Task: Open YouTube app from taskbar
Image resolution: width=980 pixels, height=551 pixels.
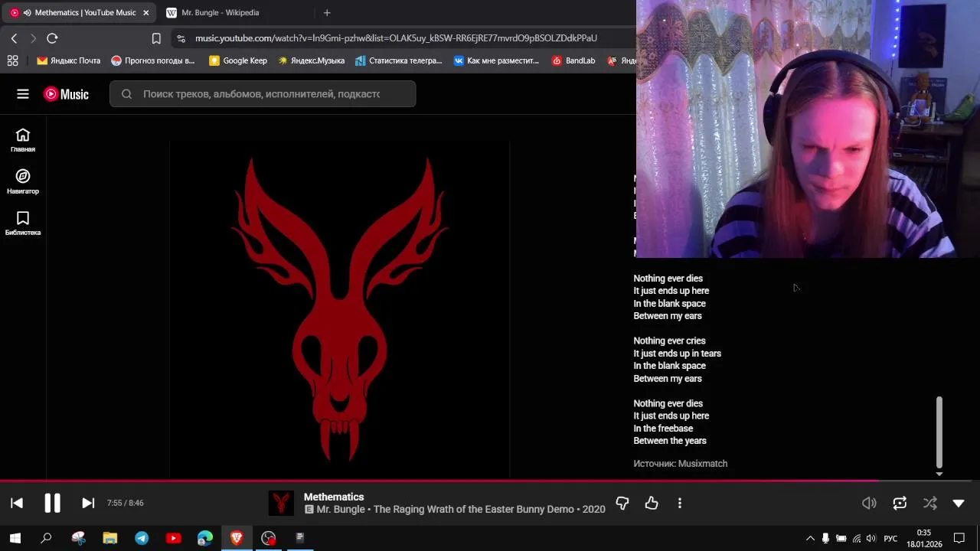Action: click(174, 538)
